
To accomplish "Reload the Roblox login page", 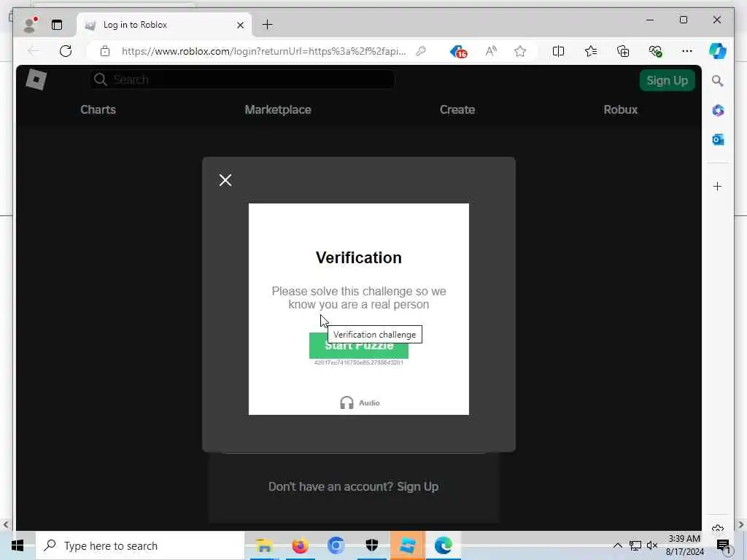I will 66,51.
